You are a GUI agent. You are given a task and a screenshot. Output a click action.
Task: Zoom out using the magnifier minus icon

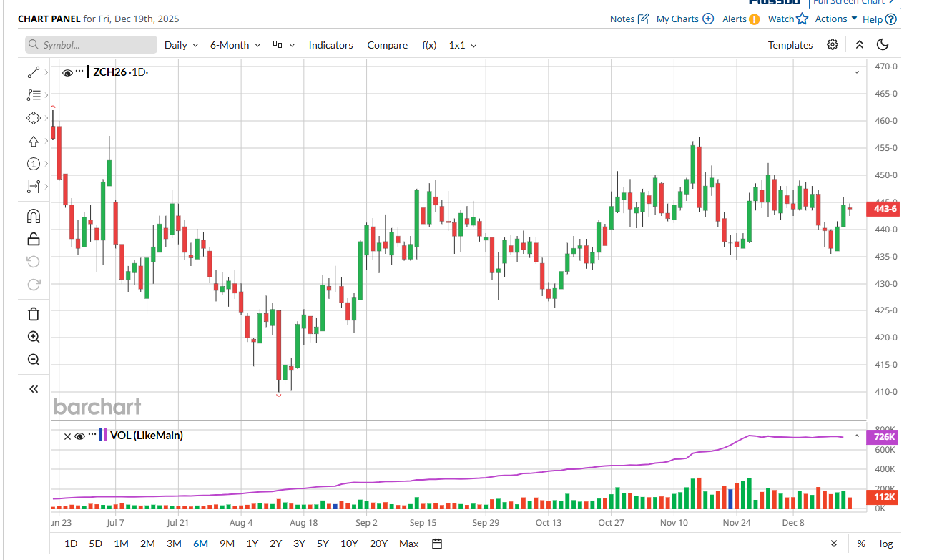pyautogui.click(x=34, y=360)
